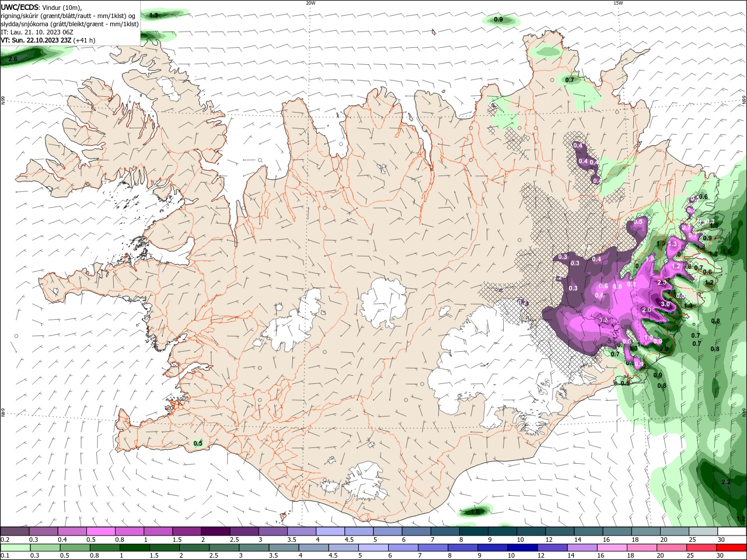Select pink bottom-row swatch between 18 and 20
Viewport: 747px width, 560px height.
642,548
